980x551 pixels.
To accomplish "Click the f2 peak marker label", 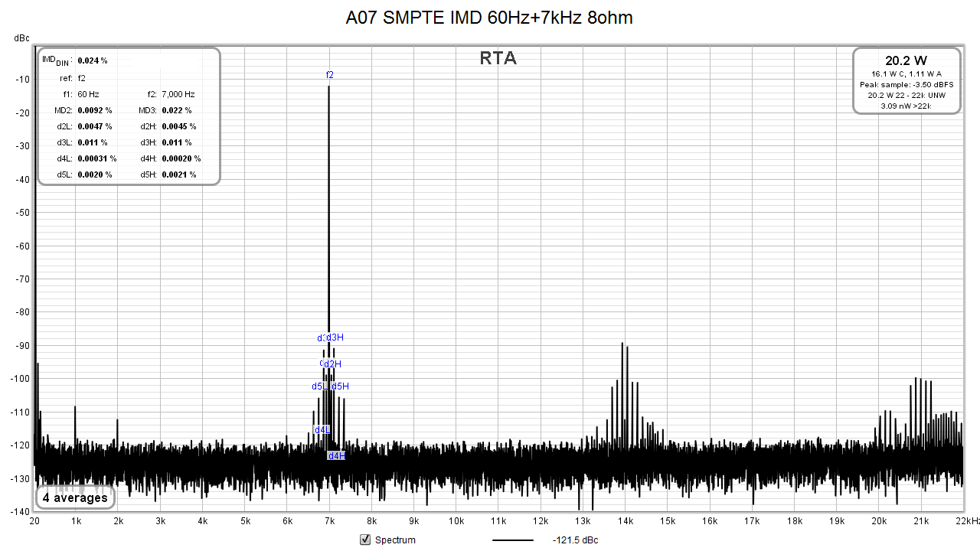I will 330,75.
